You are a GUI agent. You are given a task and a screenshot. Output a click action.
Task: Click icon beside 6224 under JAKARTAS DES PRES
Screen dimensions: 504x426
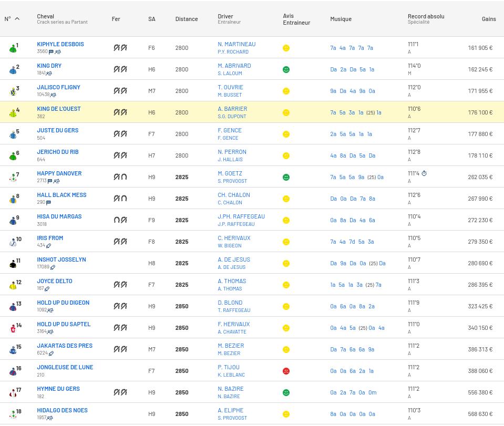[x=51, y=354]
